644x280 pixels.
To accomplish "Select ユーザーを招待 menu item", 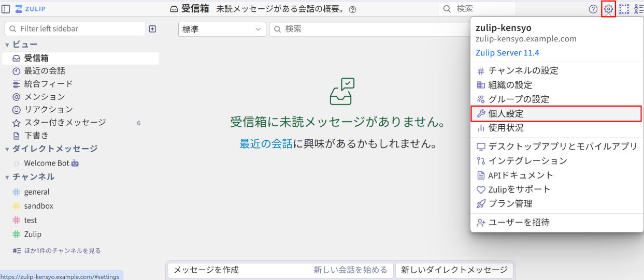I will [x=557, y=223].
